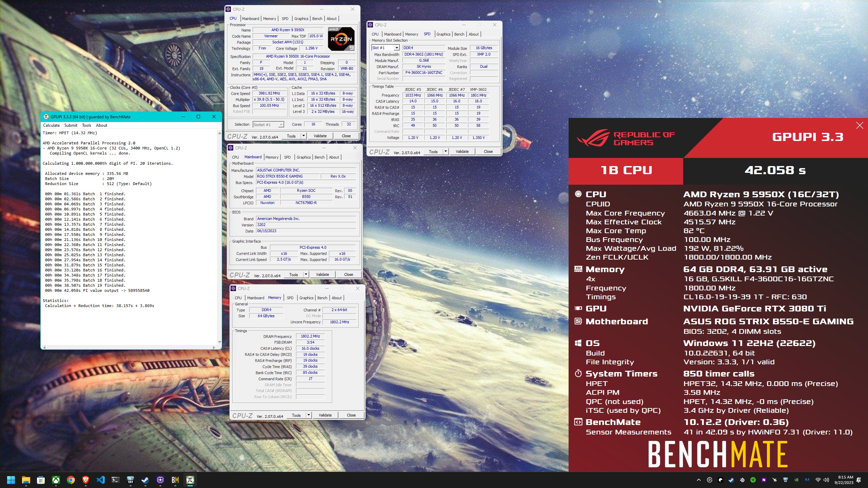The width and height of the screenshot is (868, 488).
Task: Open File Explorer from the taskbar
Action: 26,480
